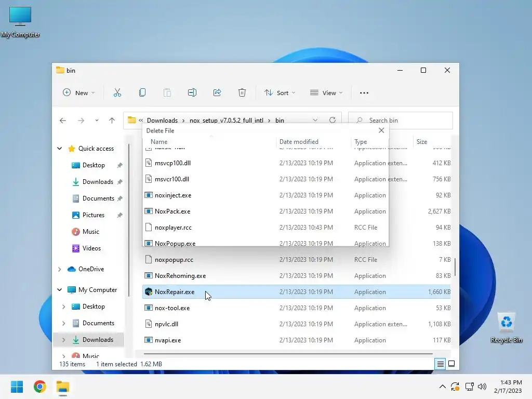Open the New dropdown menu
Image resolution: width=532 pixels, height=399 pixels.
click(x=79, y=92)
